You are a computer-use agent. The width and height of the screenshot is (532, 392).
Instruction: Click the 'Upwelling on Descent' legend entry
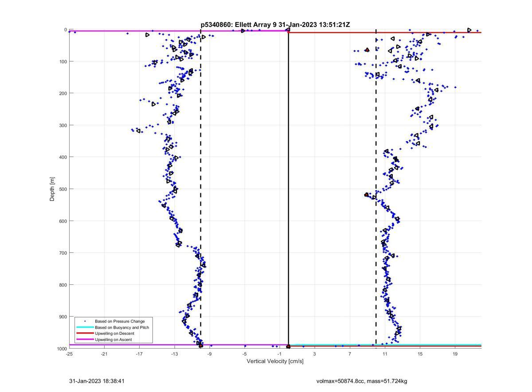(114, 334)
